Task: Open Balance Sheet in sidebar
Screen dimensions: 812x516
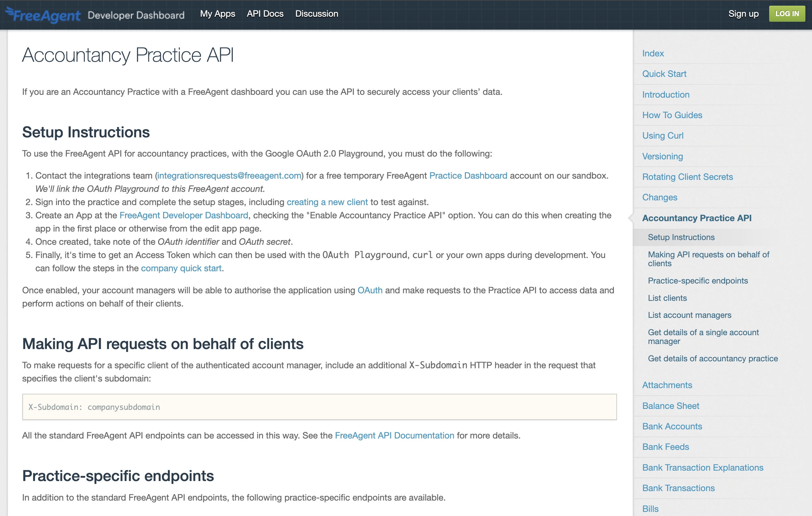Action: (671, 406)
